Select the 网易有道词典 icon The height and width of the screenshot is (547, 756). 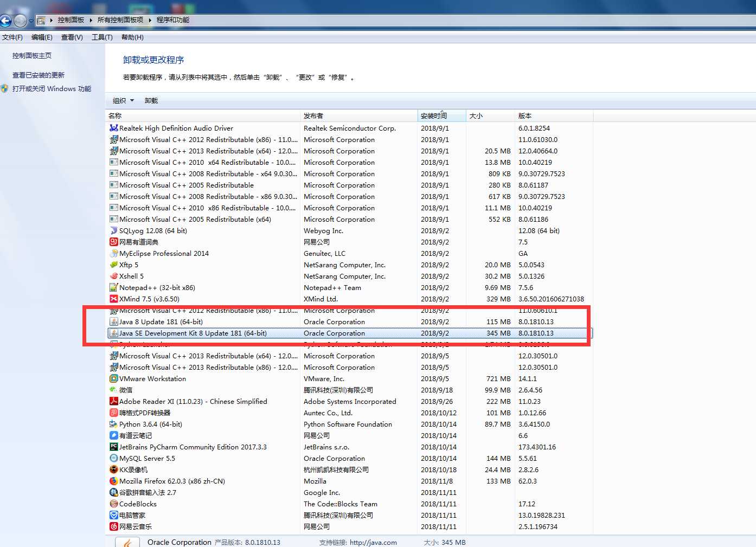click(x=114, y=242)
